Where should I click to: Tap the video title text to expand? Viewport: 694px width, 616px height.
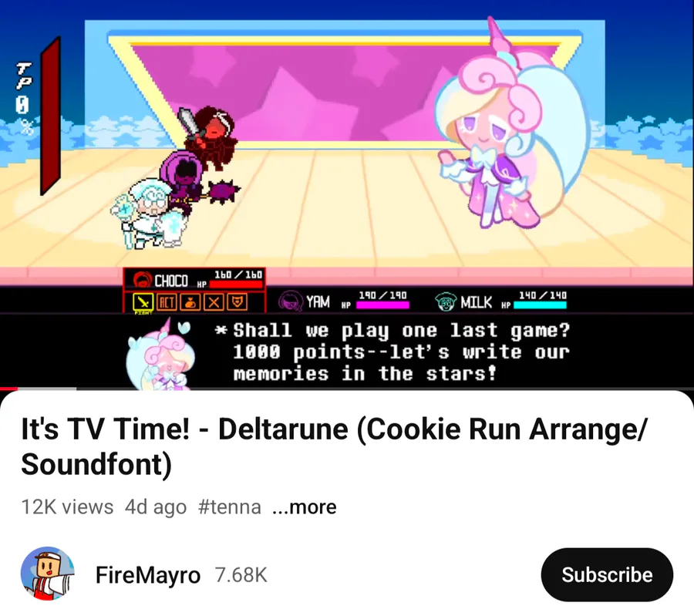[x=334, y=446]
